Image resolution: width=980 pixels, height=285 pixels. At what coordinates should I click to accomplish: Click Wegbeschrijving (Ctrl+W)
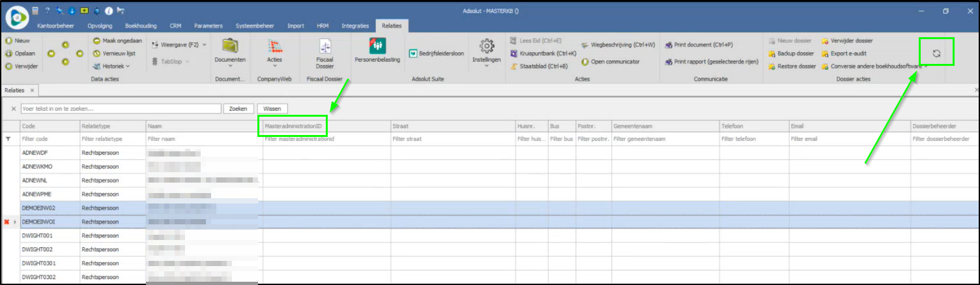(618, 44)
